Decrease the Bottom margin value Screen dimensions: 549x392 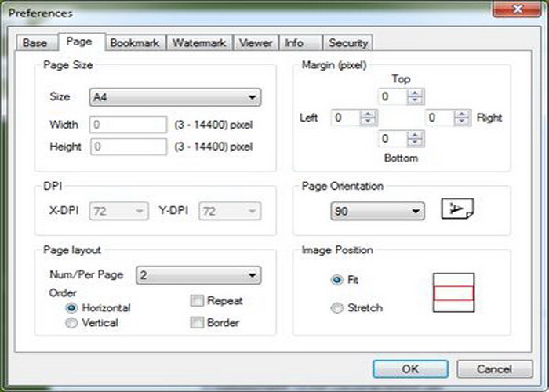[x=415, y=143]
